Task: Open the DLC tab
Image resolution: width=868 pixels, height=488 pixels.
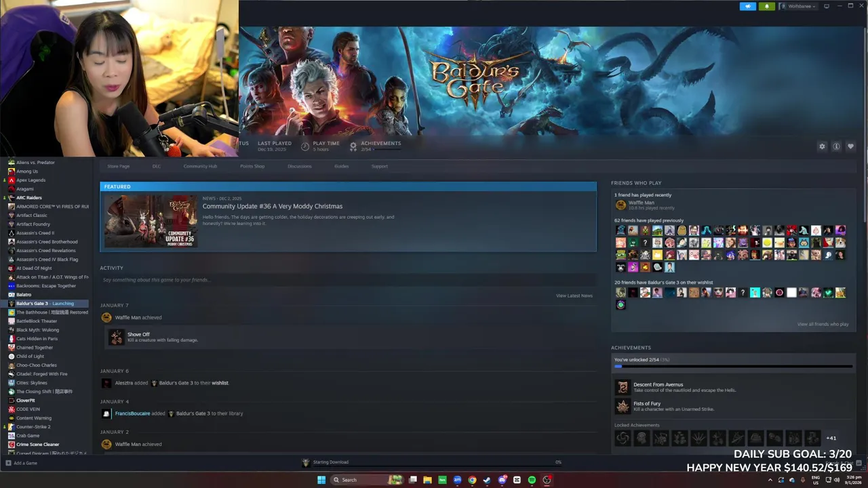Action: coord(156,166)
